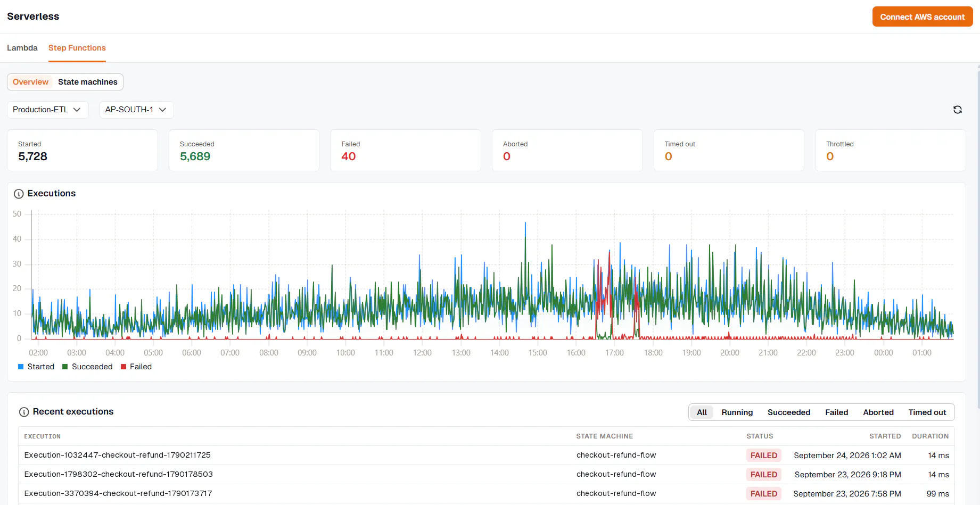Click the Throttled metric card

891,151
